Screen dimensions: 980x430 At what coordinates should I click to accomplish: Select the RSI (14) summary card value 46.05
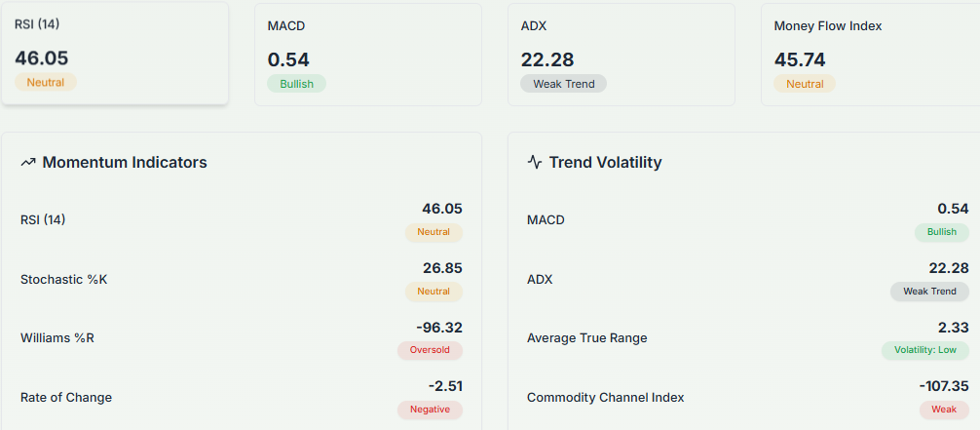tap(42, 59)
